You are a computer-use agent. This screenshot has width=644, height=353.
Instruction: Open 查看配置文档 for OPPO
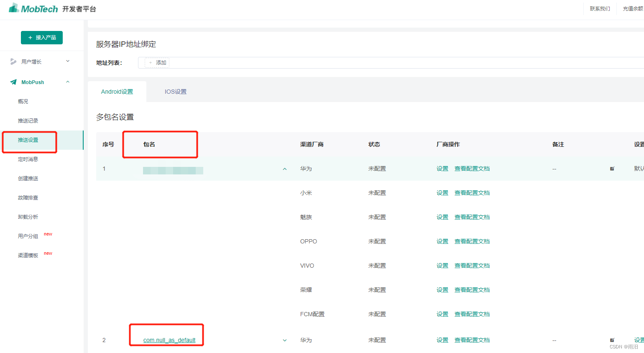coord(472,241)
